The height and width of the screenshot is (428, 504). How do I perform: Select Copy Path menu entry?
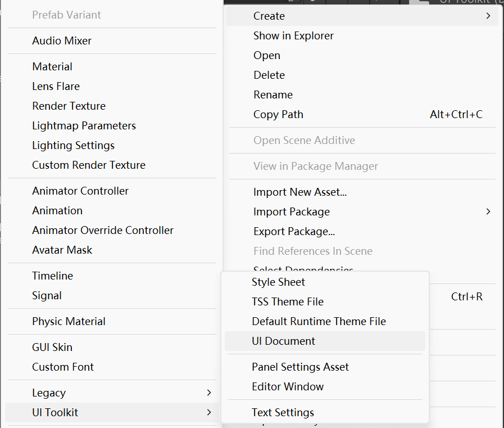[x=278, y=114]
